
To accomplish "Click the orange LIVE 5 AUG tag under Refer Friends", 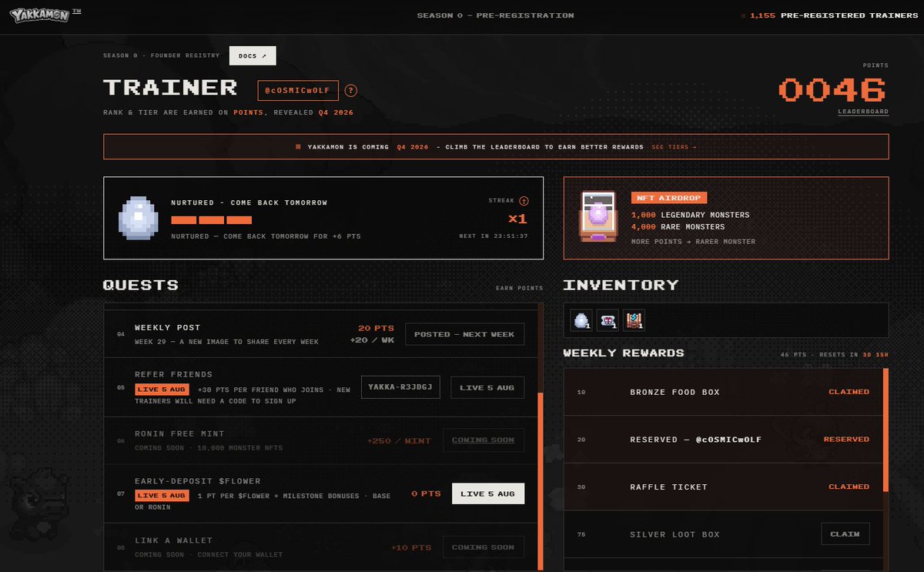I will [x=162, y=389].
